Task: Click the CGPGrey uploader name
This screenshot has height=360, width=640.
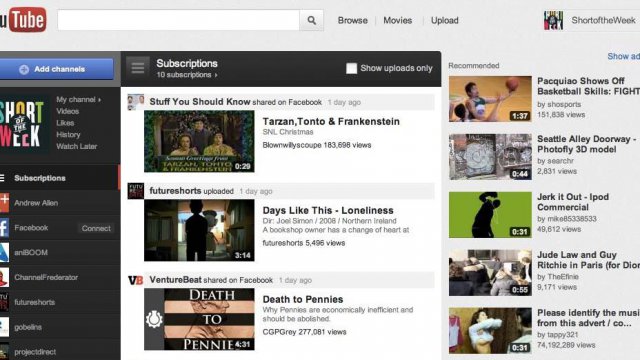Action: pos(279,332)
